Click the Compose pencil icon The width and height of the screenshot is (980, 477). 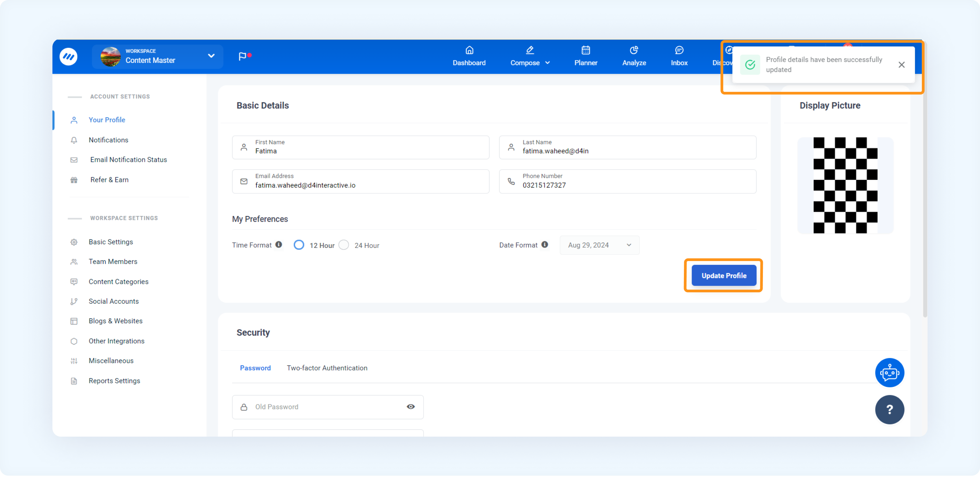(x=530, y=50)
